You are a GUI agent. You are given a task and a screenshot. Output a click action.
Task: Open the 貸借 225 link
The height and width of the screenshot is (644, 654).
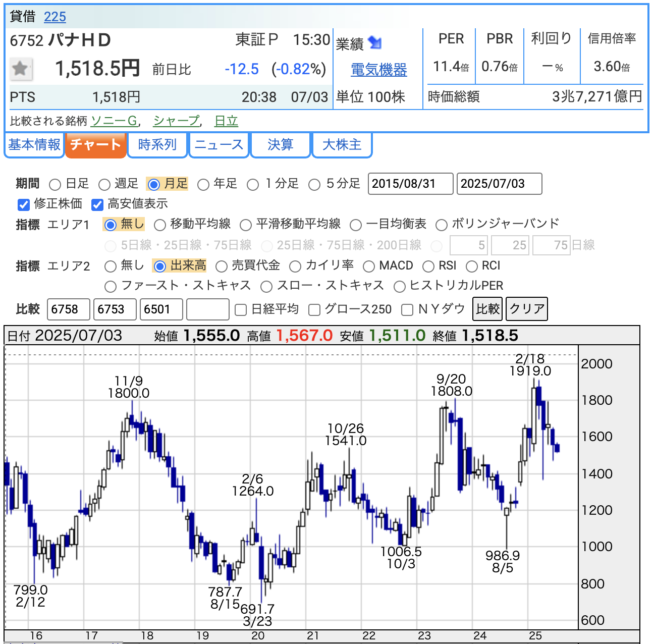(55, 17)
